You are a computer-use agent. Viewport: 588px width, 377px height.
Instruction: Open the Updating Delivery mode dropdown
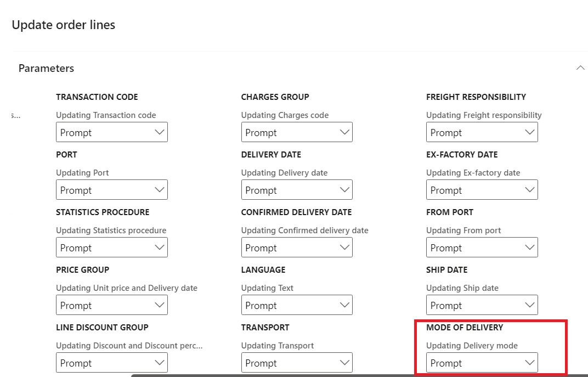482,362
